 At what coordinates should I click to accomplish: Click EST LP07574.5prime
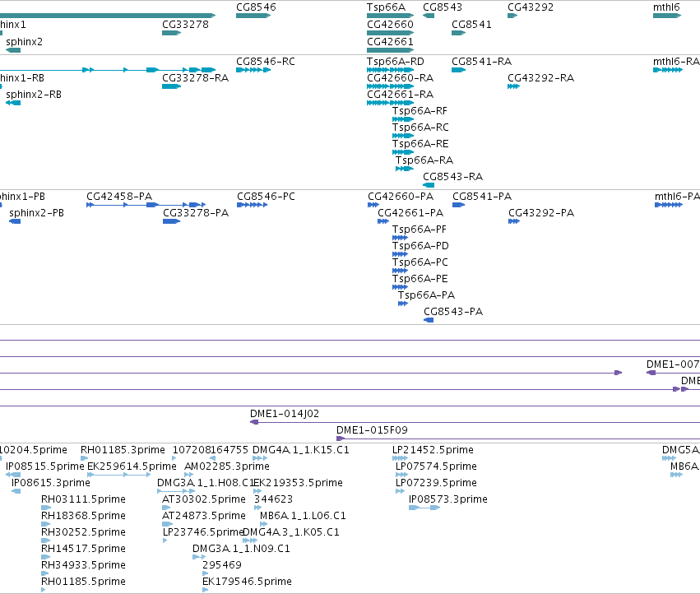[401, 475]
